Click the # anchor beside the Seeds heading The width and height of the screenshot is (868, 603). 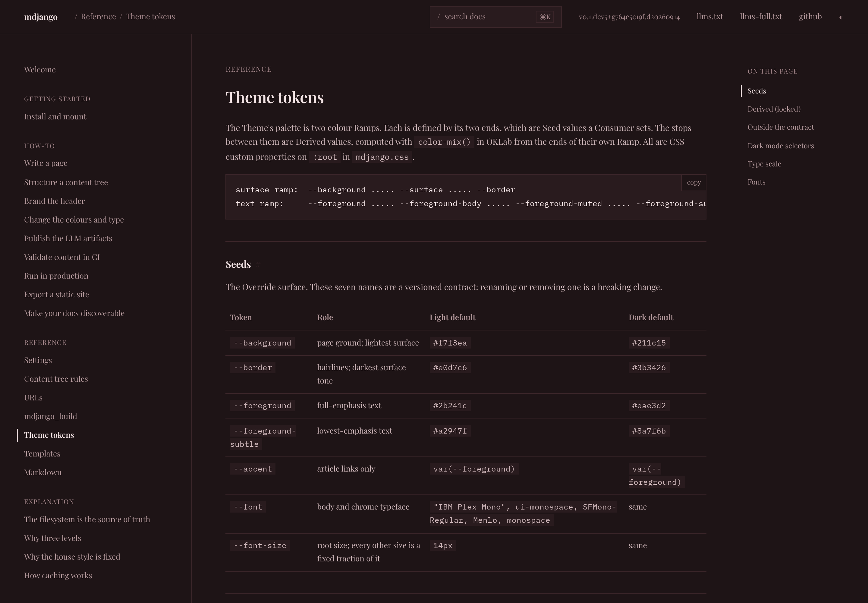(x=258, y=264)
